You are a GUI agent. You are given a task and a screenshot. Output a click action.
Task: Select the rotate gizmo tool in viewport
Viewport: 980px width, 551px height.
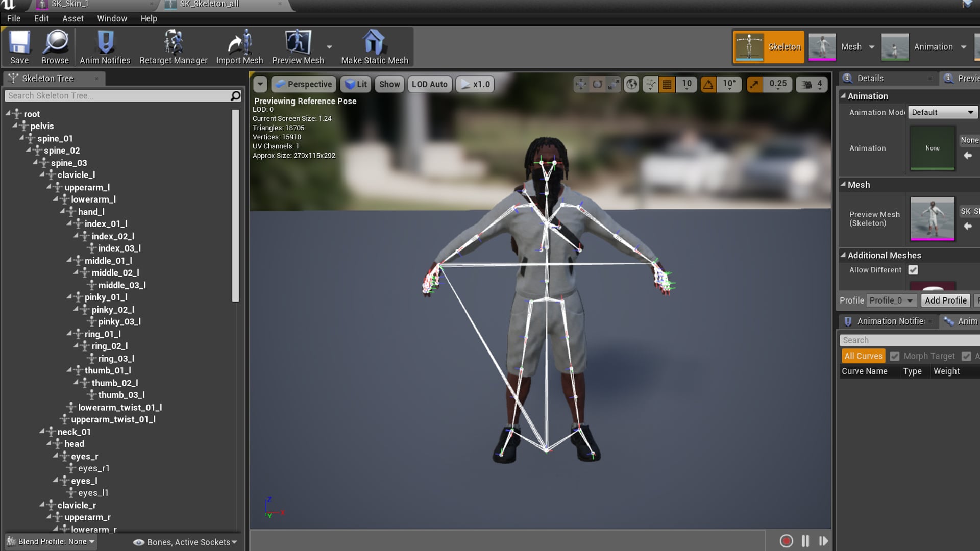coord(597,84)
